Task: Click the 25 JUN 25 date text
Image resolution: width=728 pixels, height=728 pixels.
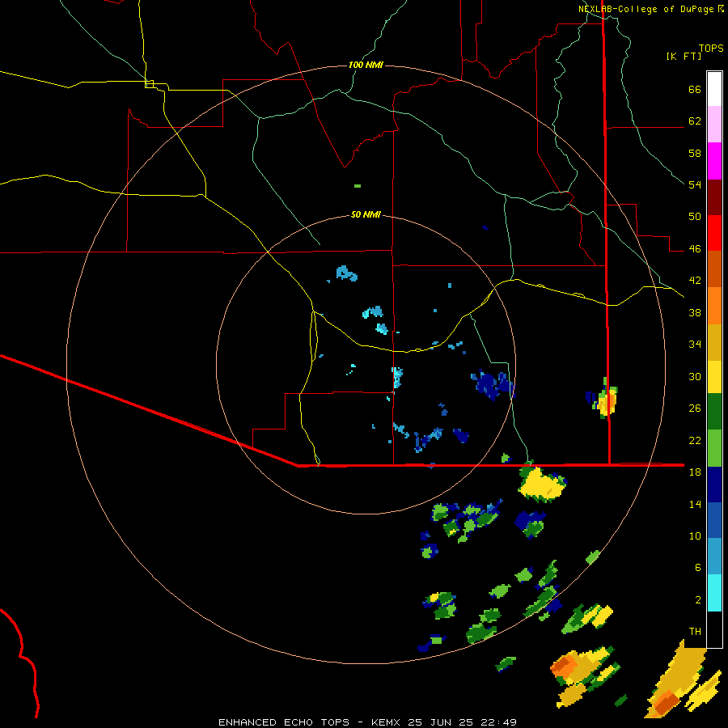Action: (441, 722)
